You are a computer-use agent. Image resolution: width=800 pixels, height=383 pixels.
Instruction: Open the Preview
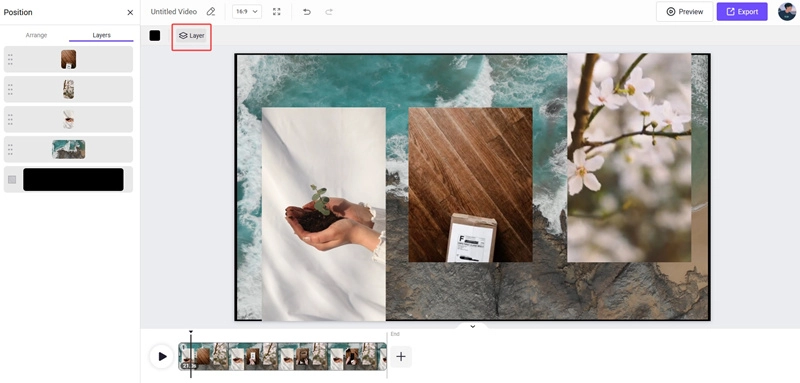pyautogui.click(x=684, y=12)
